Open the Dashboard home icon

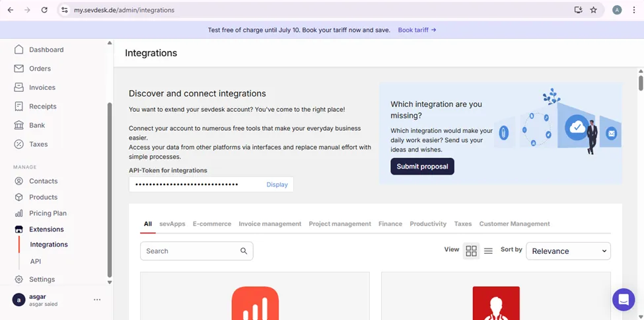click(19, 50)
